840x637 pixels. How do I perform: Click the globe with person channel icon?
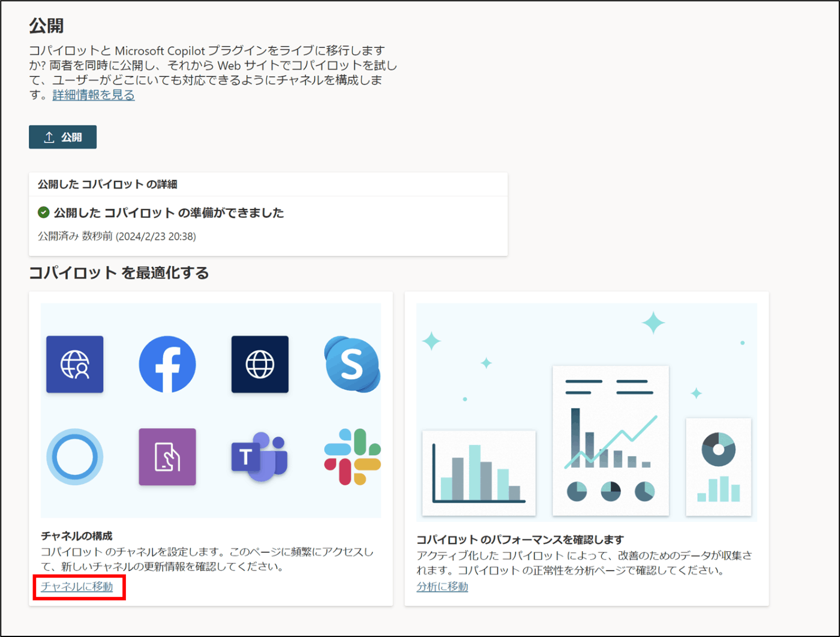tap(75, 364)
